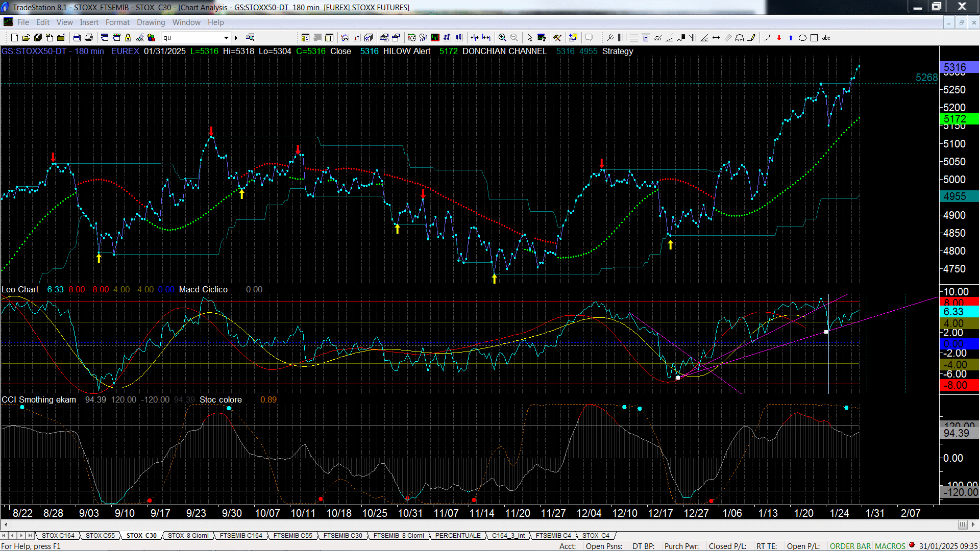Click the Zoom In magnifier icon

[503, 38]
